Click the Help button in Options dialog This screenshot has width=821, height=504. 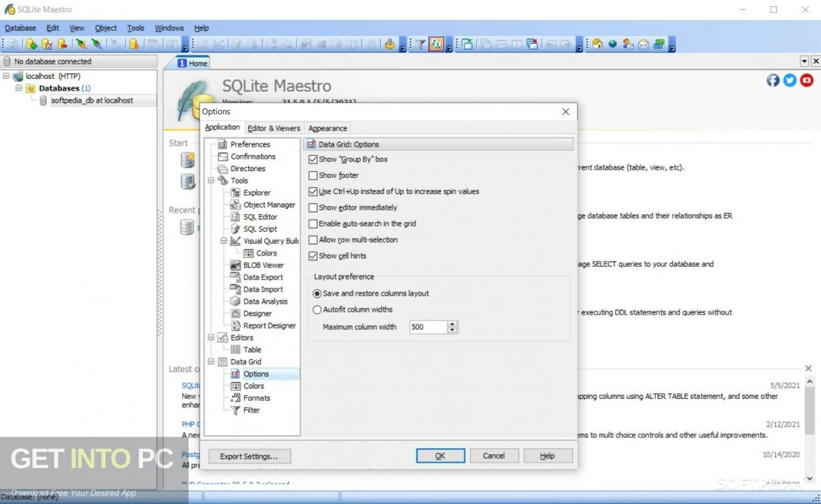coord(547,456)
